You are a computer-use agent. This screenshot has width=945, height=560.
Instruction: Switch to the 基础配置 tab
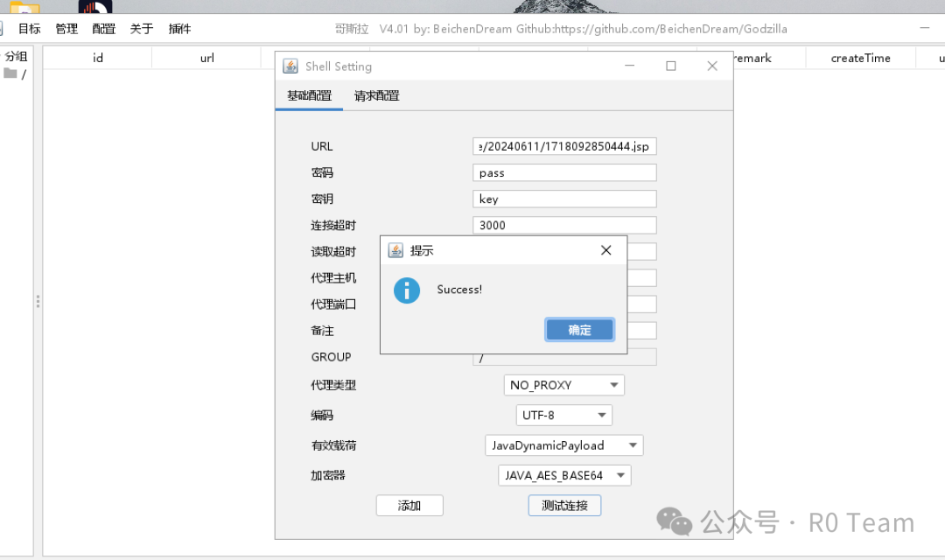tap(309, 96)
